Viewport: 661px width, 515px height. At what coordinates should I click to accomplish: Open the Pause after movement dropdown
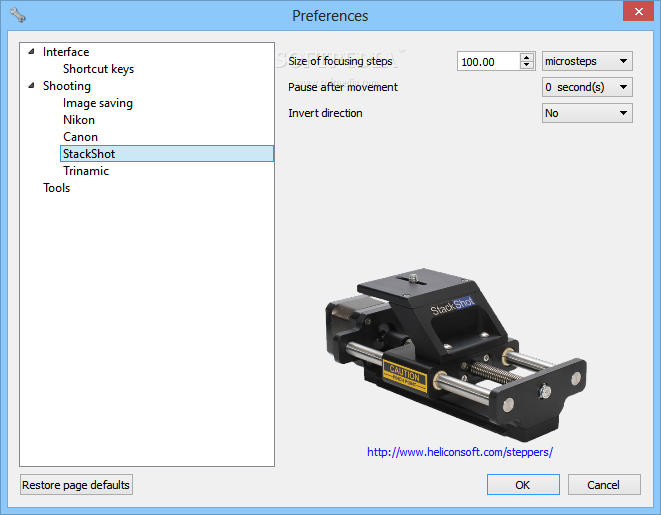tap(587, 87)
